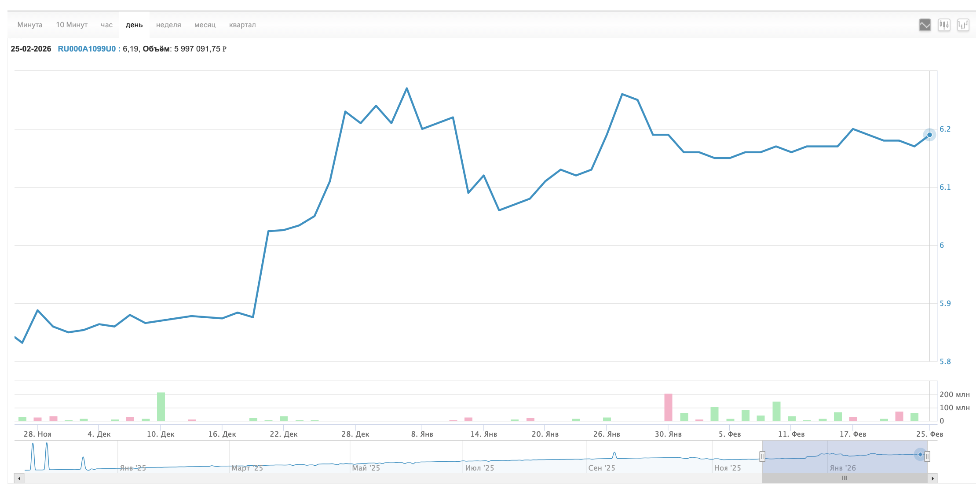Click the navigator scrollbar thumb
Image resolution: width=980 pixels, height=493 pixels.
845,478
